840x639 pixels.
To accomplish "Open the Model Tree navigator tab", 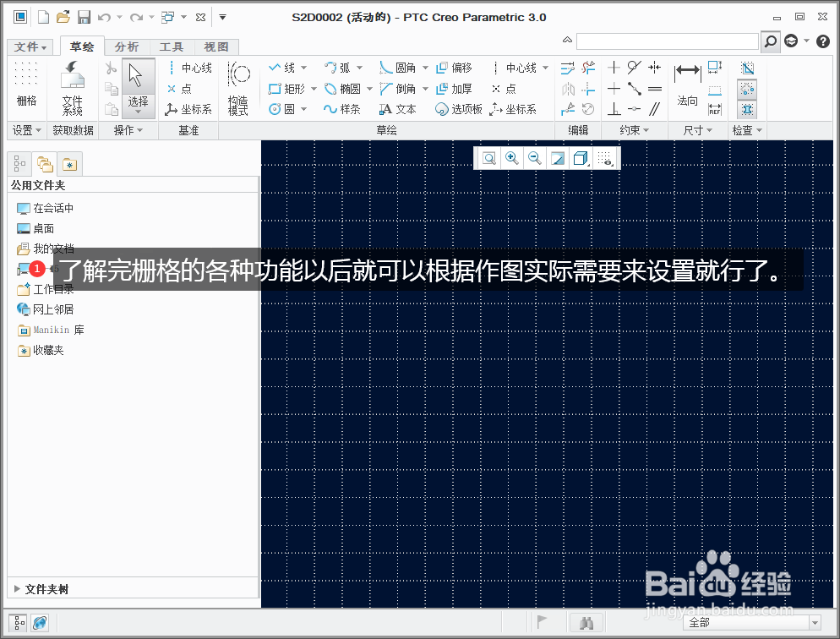I will pyautogui.click(x=19, y=164).
